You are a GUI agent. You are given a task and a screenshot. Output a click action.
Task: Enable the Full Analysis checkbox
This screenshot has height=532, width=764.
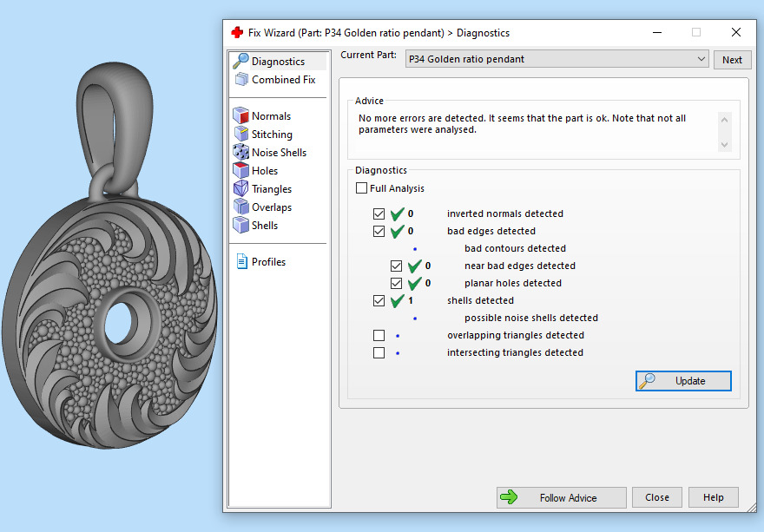pos(361,188)
